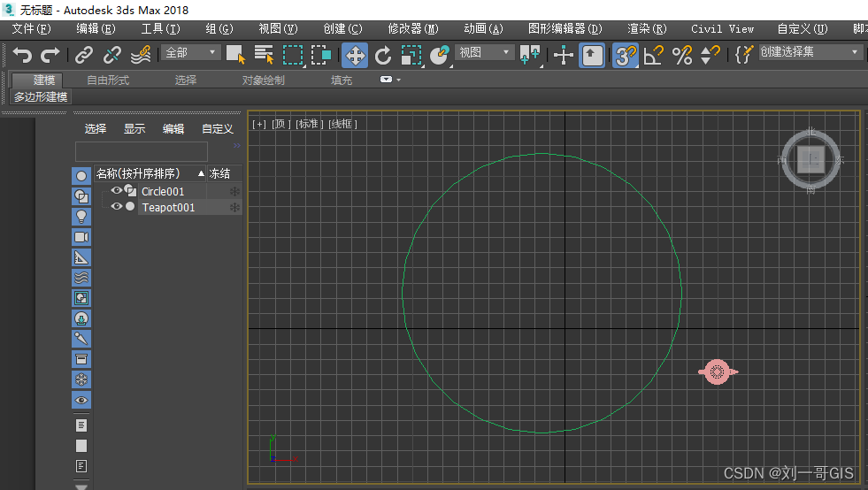
Task: Switch to the 自由形式 ribbon tab
Action: tap(108, 80)
